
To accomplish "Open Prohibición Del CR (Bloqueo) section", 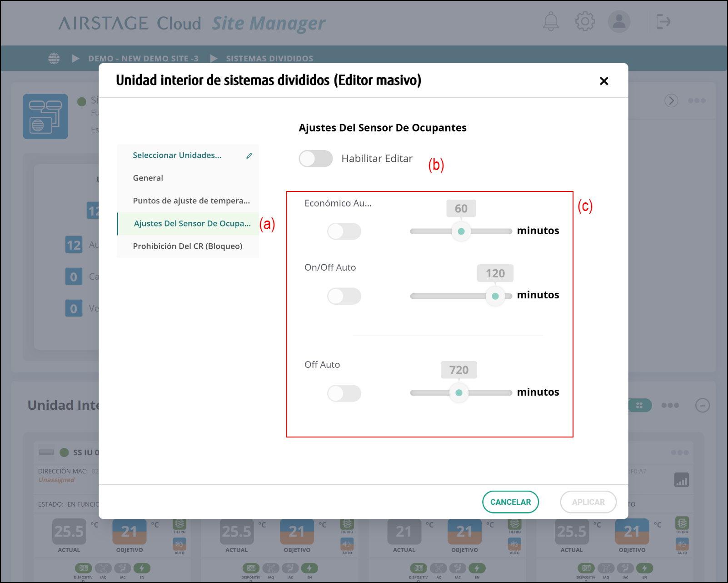I will 188,246.
